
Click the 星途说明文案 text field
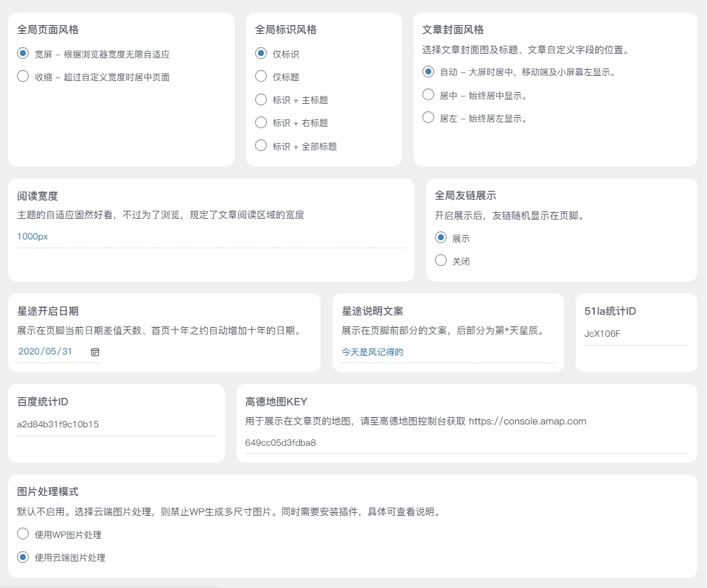(447, 352)
